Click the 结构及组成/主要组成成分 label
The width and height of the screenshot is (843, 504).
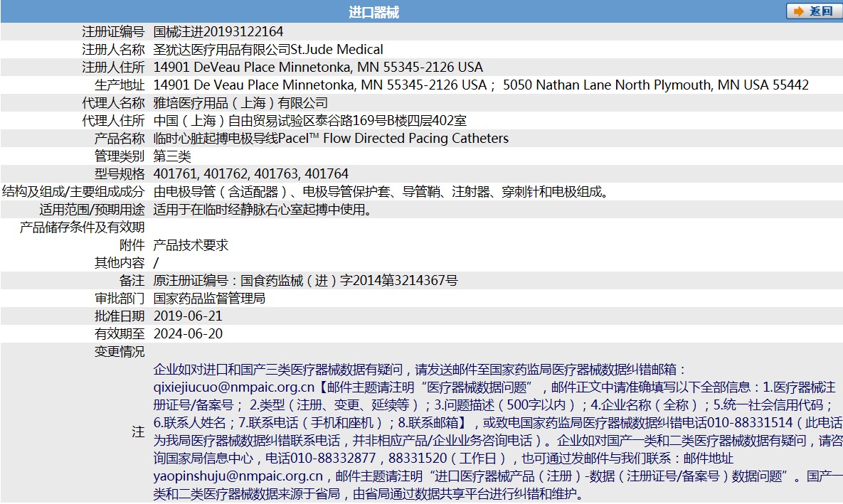tap(74, 191)
